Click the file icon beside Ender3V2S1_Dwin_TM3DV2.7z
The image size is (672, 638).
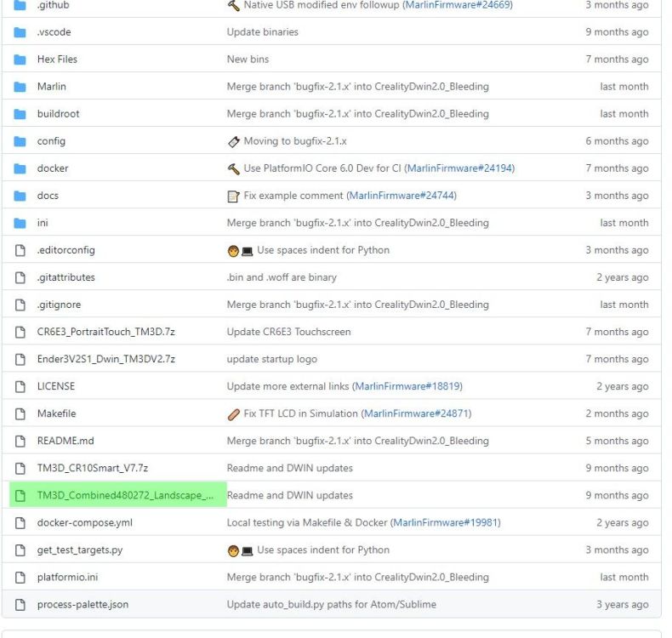20,360
